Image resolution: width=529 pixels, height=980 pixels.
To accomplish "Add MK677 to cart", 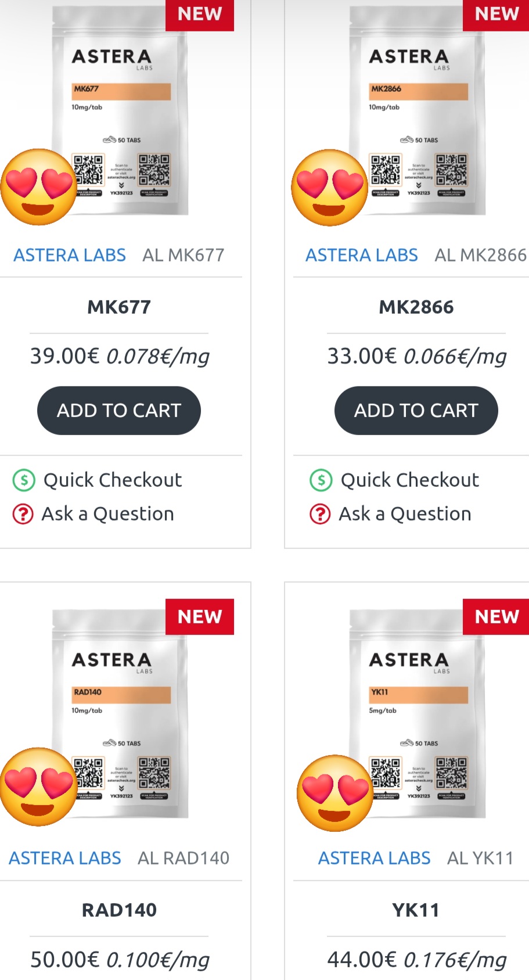I will [119, 410].
